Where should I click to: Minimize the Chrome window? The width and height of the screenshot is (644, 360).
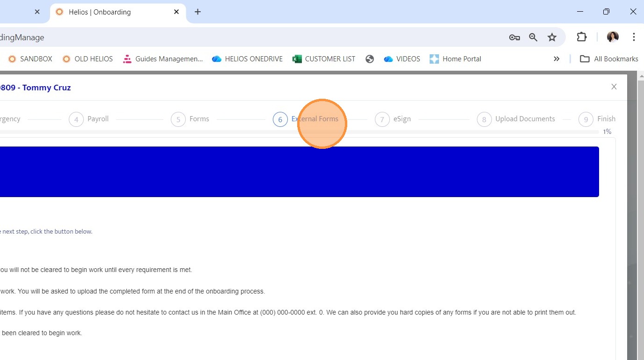(x=580, y=12)
